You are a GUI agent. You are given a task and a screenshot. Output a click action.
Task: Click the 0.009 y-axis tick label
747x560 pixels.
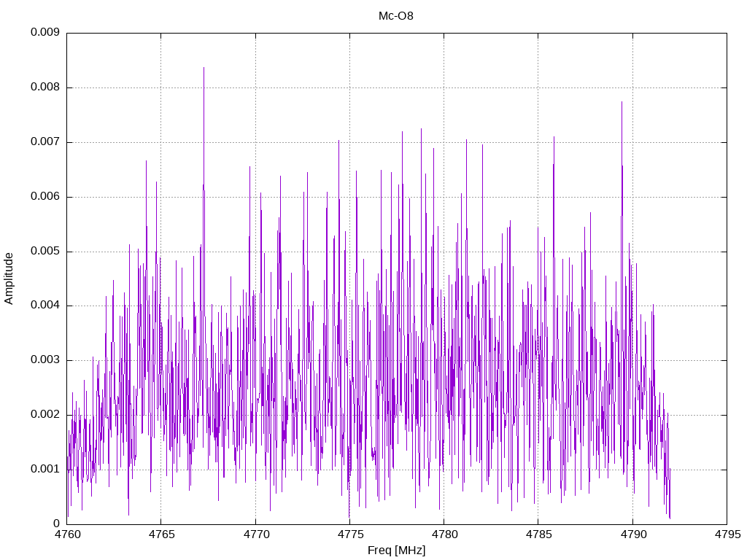coord(45,32)
